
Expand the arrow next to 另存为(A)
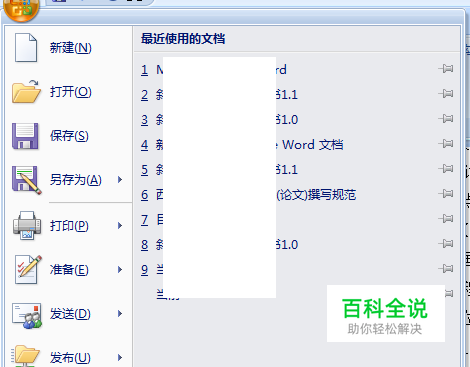[120, 180]
